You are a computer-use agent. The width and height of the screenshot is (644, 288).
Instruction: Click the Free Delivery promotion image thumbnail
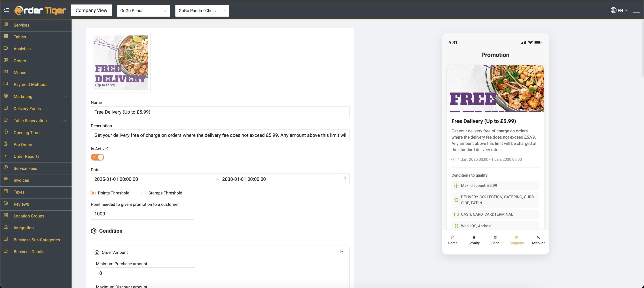pos(121,63)
